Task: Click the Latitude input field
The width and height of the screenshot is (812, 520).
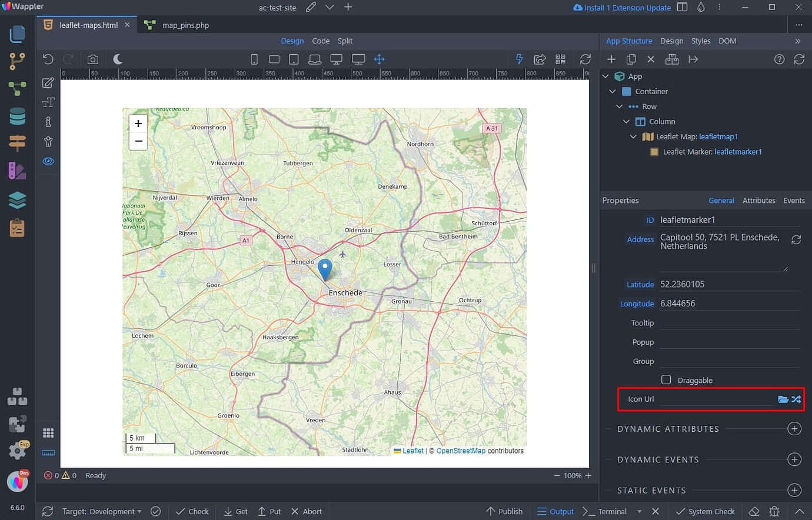Action: (730, 284)
